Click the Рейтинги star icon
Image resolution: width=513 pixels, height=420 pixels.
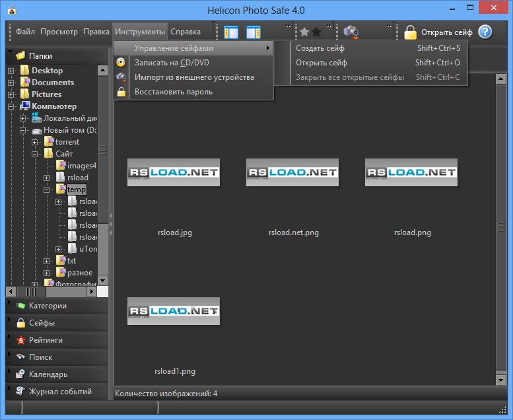click(21, 340)
